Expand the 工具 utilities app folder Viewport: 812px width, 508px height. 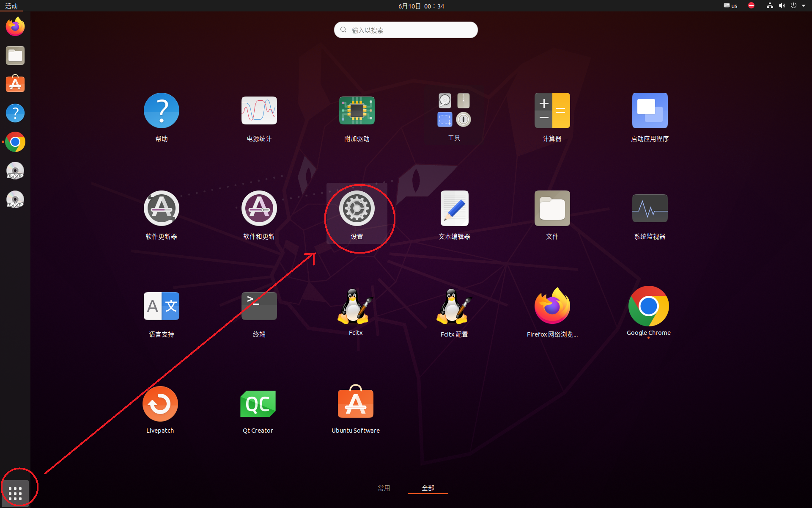[x=454, y=111]
